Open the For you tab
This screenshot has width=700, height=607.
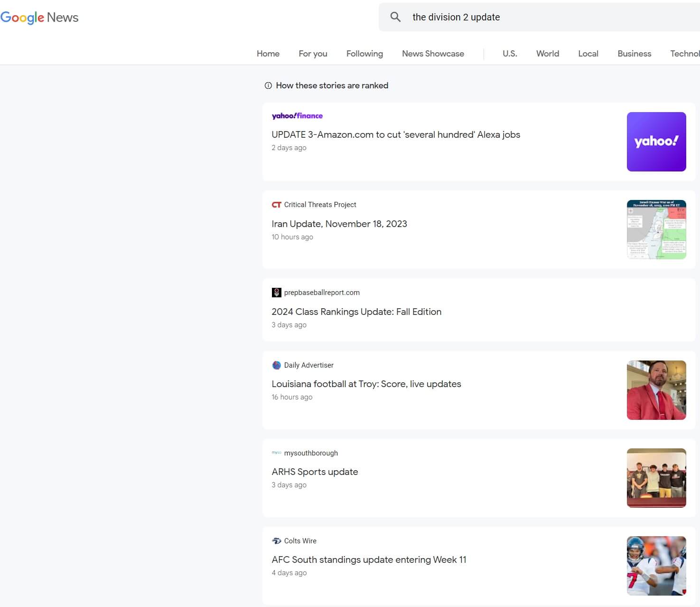(313, 54)
